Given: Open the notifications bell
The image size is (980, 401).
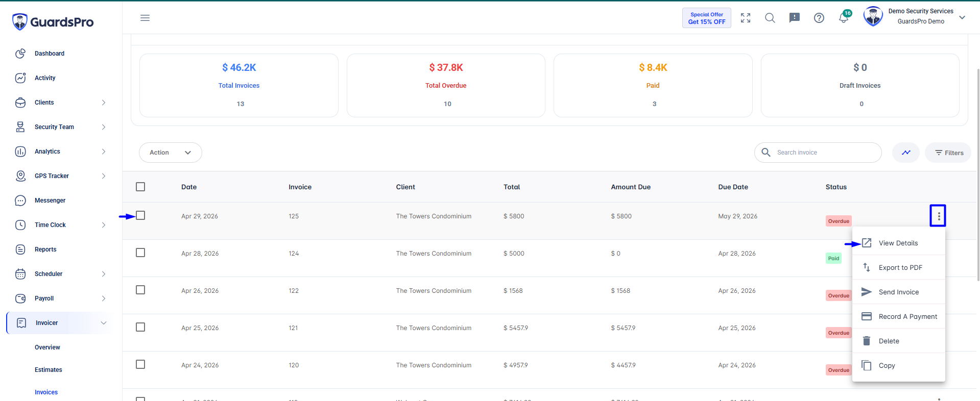Looking at the screenshot, I should click(844, 18).
